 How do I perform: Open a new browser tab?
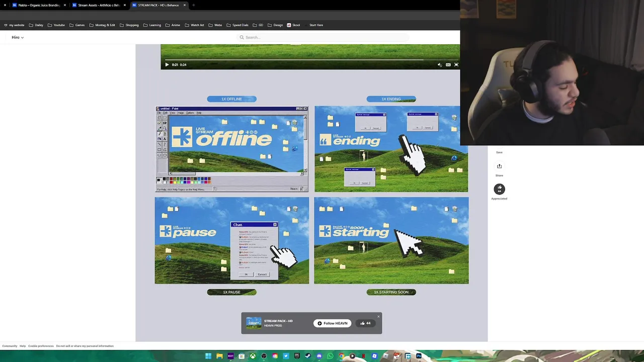pos(194,5)
